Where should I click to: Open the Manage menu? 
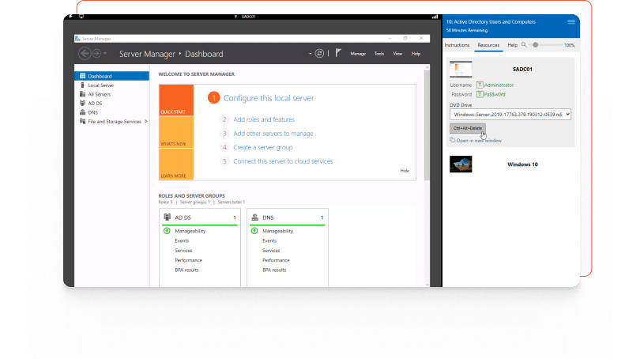tap(358, 54)
